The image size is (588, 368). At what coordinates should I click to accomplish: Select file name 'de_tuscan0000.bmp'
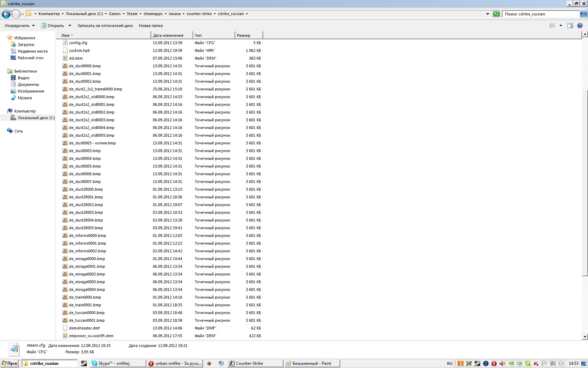(87, 313)
